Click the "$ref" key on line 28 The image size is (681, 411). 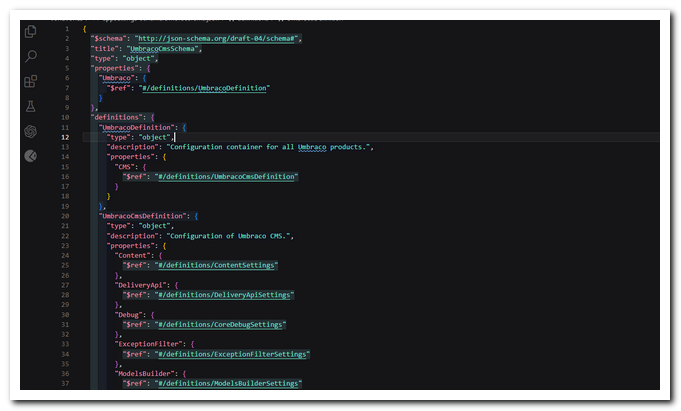[x=135, y=295]
